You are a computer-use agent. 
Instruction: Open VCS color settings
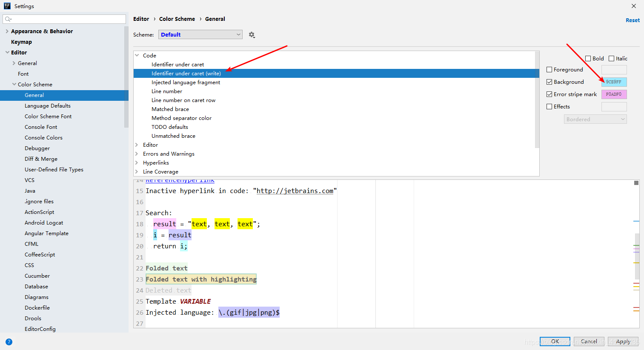(x=29, y=180)
